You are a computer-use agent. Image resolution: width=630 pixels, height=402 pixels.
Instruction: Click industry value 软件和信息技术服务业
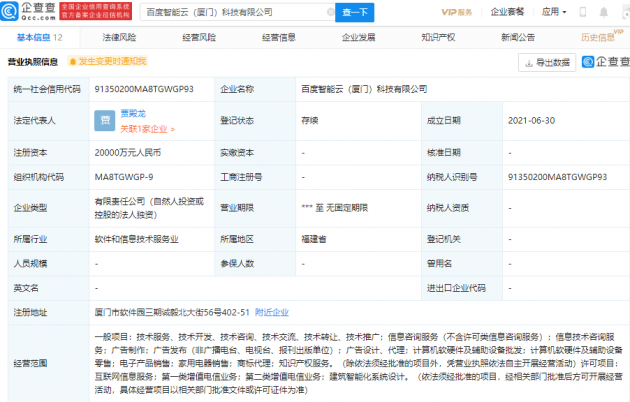coord(136,239)
